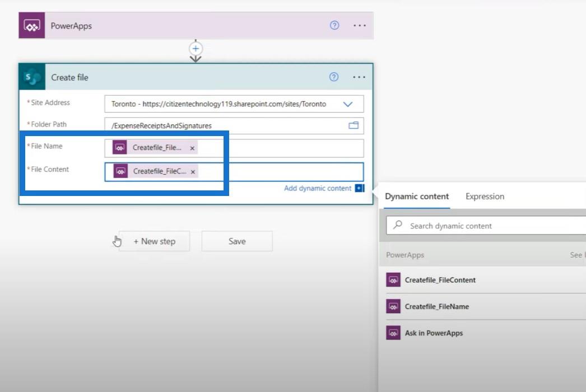This screenshot has width=586, height=392.
Task: Click the PowerApps trigger icon
Action: coord(32,25)
